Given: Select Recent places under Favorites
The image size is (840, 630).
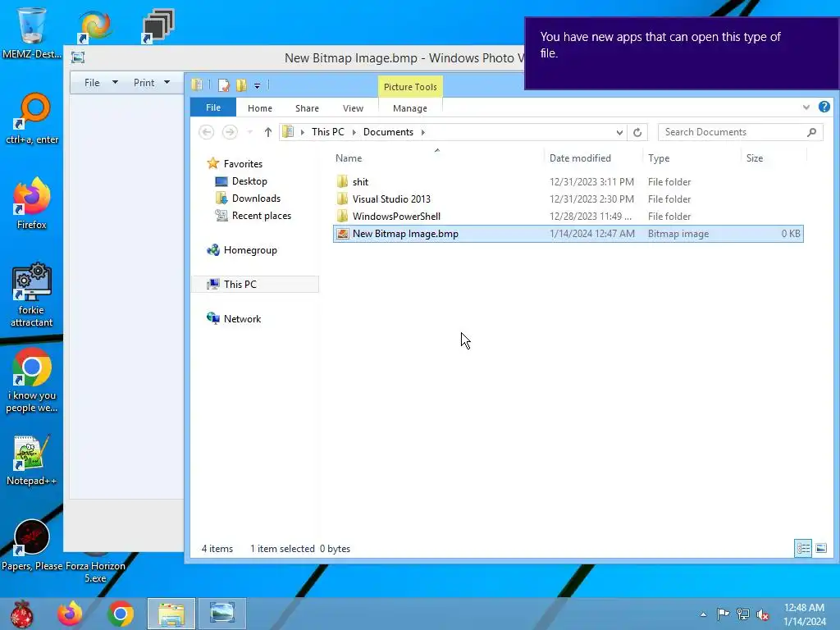Looking at the screenshot, I should [x=262, y=216].
